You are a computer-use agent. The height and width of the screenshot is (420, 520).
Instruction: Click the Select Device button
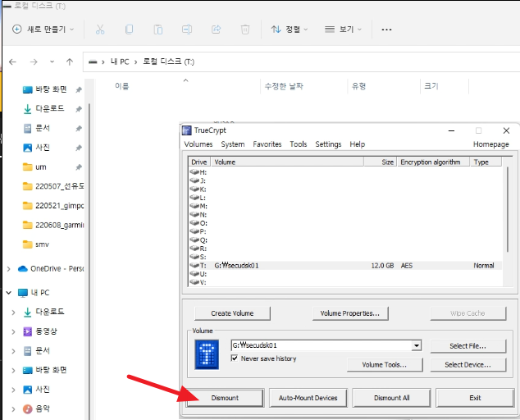tap(468, 364)
